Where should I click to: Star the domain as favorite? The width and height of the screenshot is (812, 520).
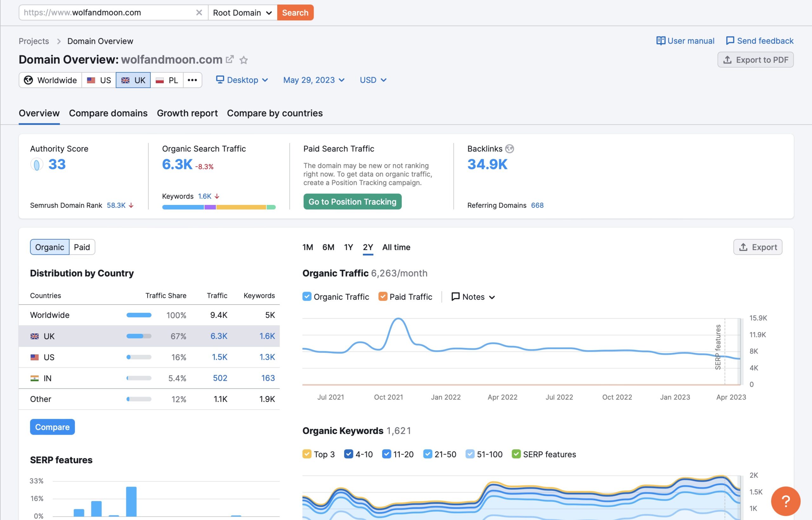(x=243, y=60)
